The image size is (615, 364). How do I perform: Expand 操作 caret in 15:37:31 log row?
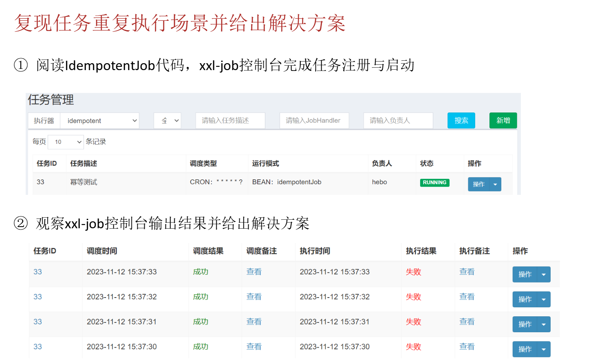tap(544, 324)
